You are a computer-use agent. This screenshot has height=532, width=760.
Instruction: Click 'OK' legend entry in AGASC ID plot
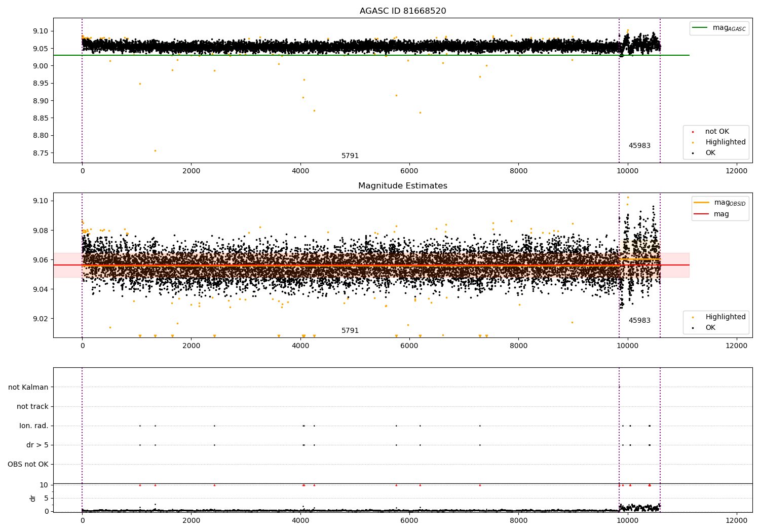(x=704, y=153)
